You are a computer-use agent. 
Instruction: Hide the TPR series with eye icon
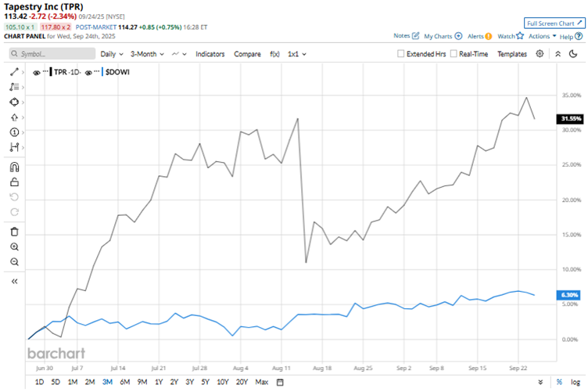click(37, 72)
